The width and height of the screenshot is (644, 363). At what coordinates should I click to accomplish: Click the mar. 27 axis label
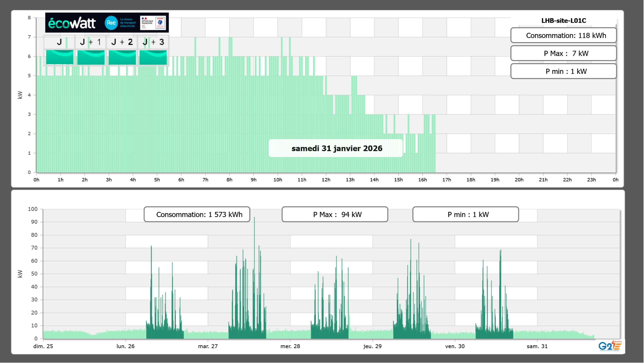click(208, 346)
